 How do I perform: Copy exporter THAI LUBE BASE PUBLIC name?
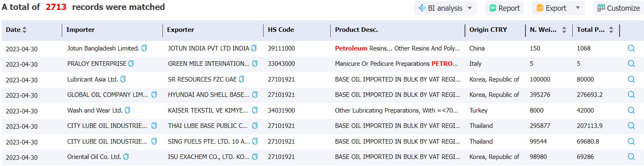(255, 126)
